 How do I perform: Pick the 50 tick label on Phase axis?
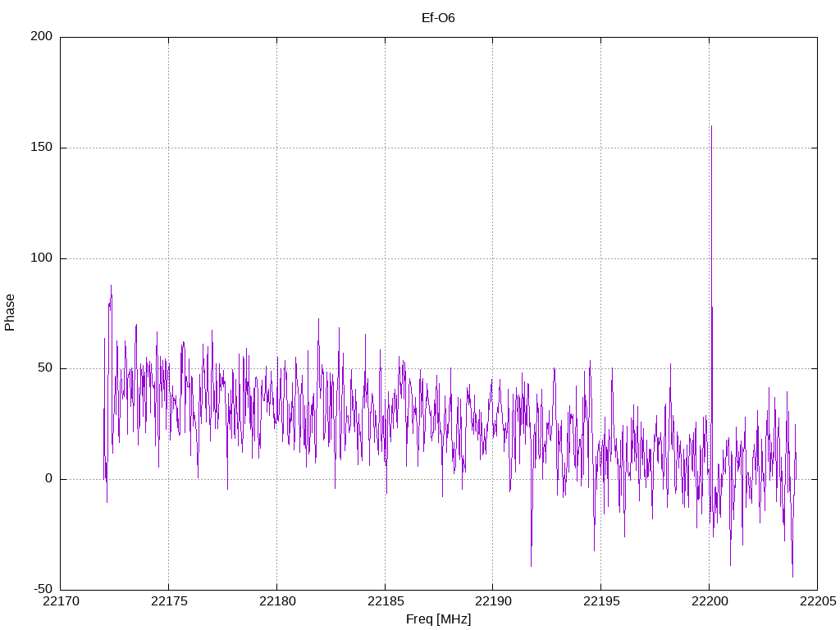pos(45,368)
